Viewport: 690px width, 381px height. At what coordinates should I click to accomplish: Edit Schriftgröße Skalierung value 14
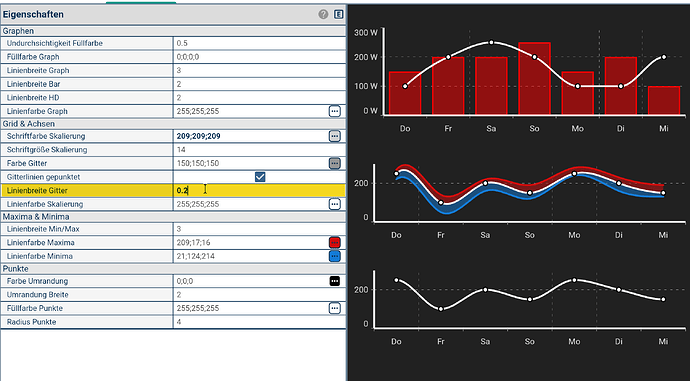[260, 150]
